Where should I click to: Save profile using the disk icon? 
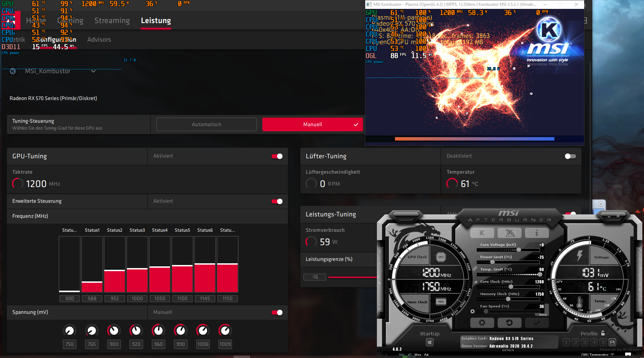612,342
